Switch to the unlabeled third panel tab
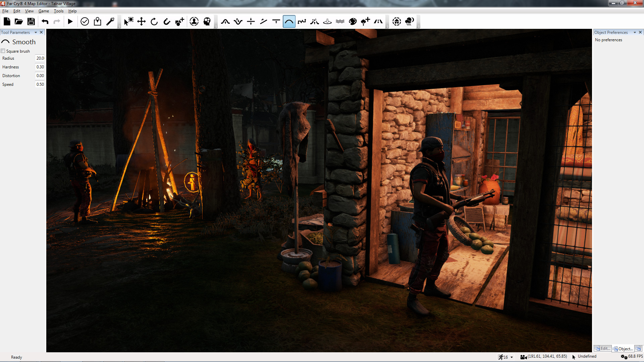The image size is (644, 362). [x=638, y=349]
